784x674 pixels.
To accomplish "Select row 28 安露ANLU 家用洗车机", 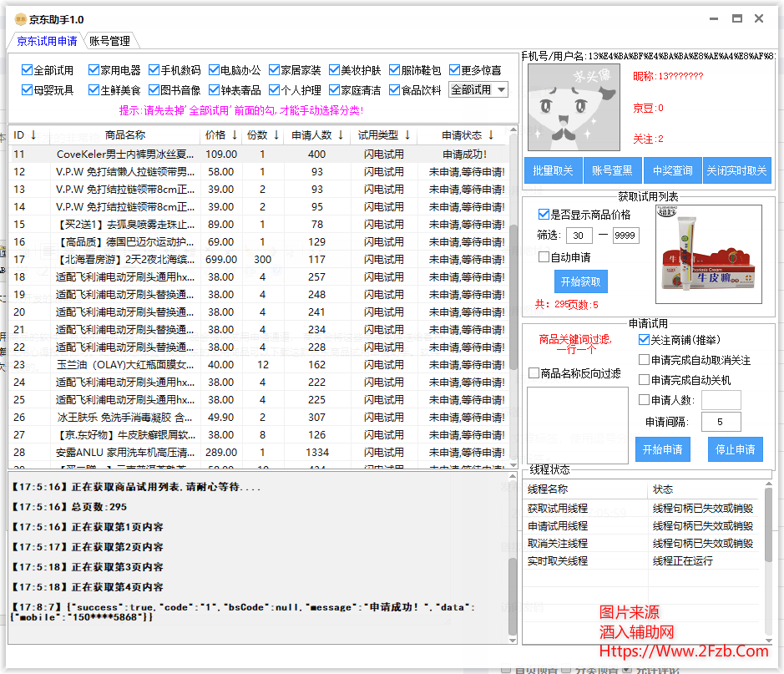I will (x=259, y=453).
